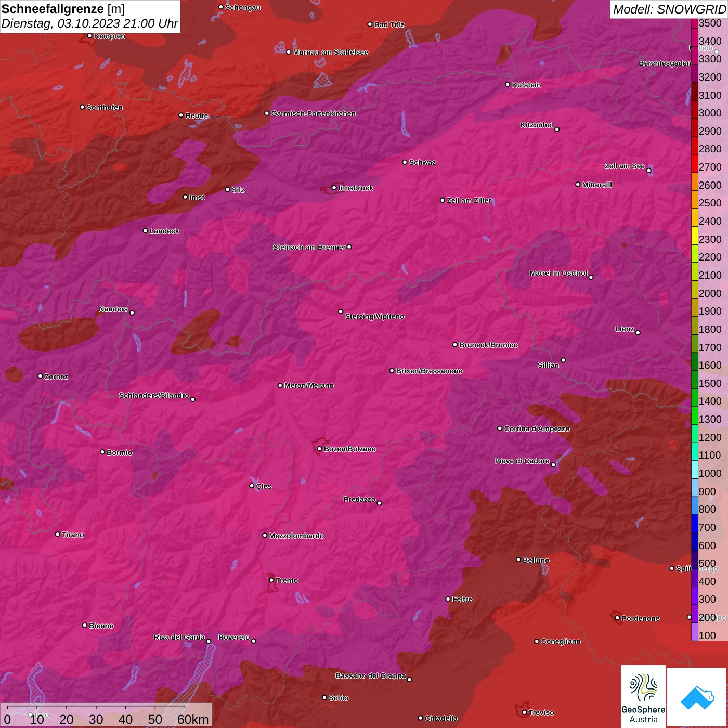This screenshot has width=728, height=728.
Task: Click the Schongau label
Action: click(x=243, y=7)
